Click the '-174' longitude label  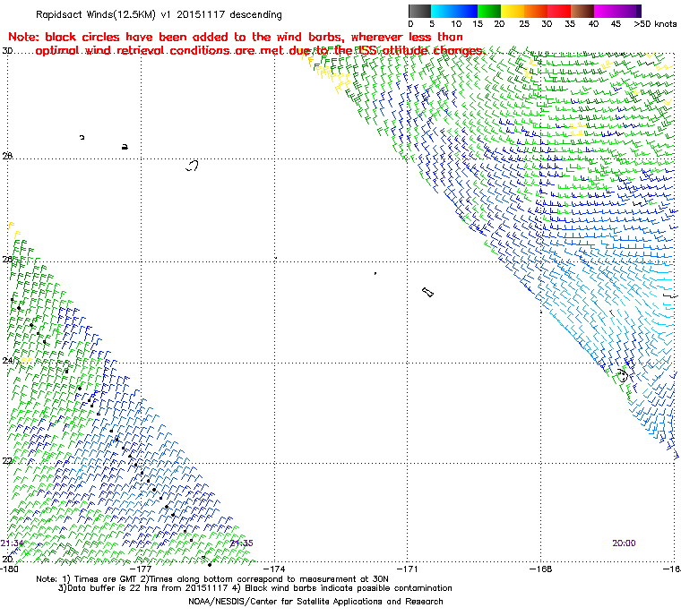[x=274, y=569]
